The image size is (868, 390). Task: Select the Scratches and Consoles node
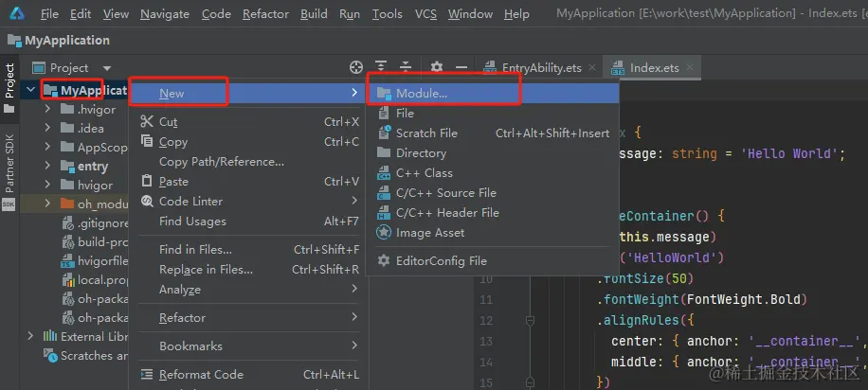pyautogui.click(x=86, y=355)
